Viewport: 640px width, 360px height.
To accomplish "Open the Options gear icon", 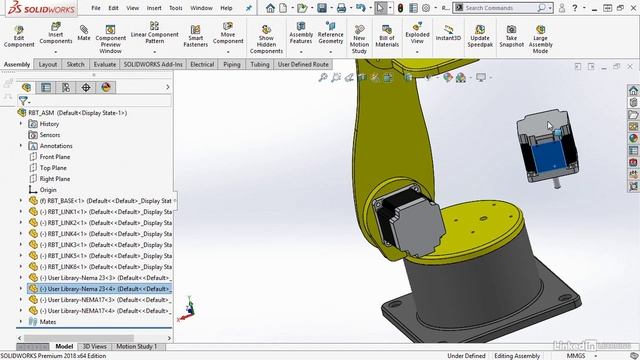I will 426,8.
